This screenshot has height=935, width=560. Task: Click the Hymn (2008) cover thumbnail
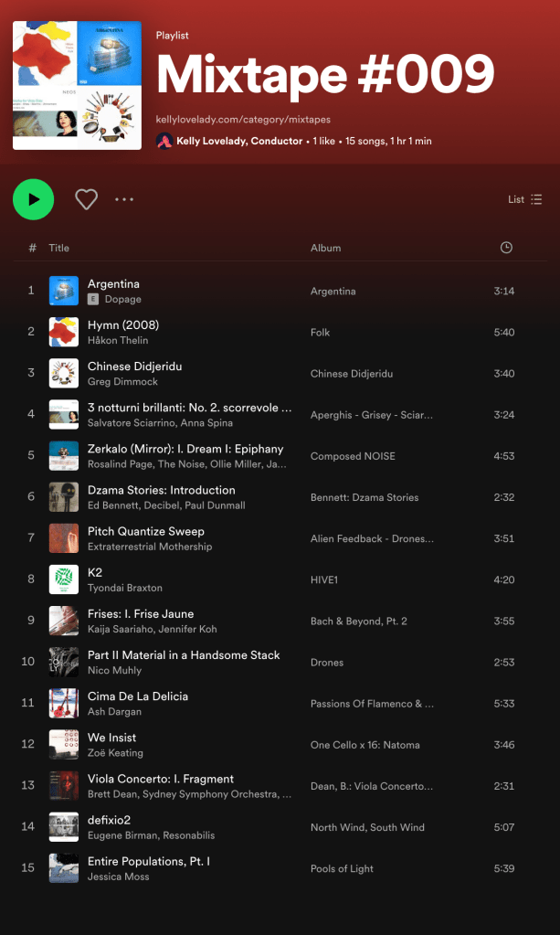64,332
